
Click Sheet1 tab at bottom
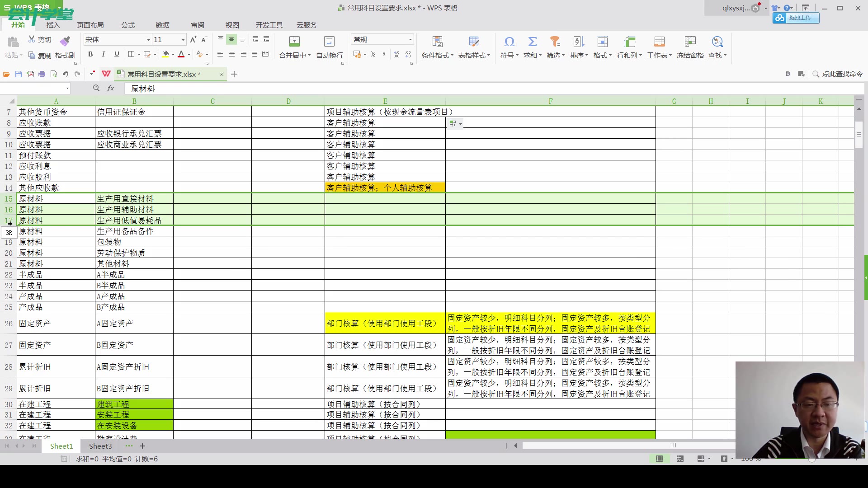click(x=61, y=446)
